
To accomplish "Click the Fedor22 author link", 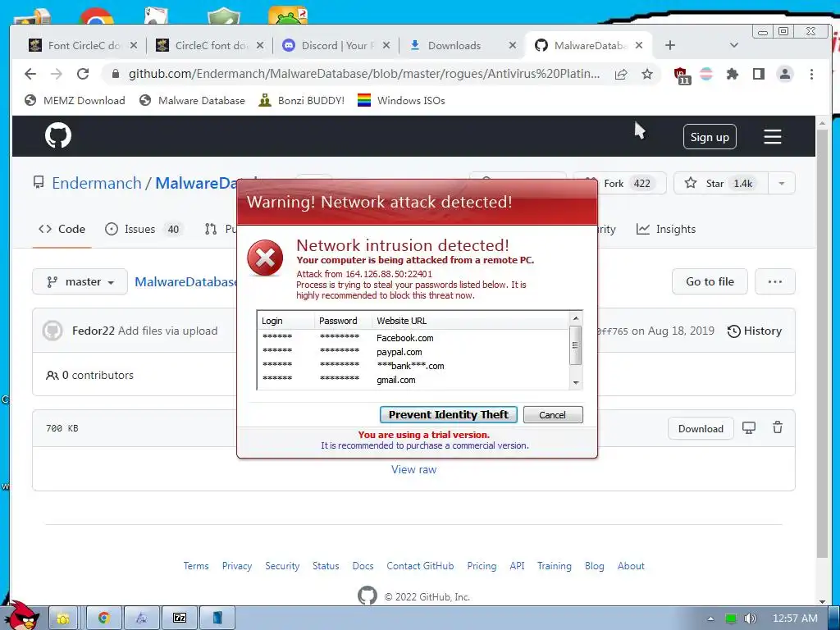I will tap(94, 331).
